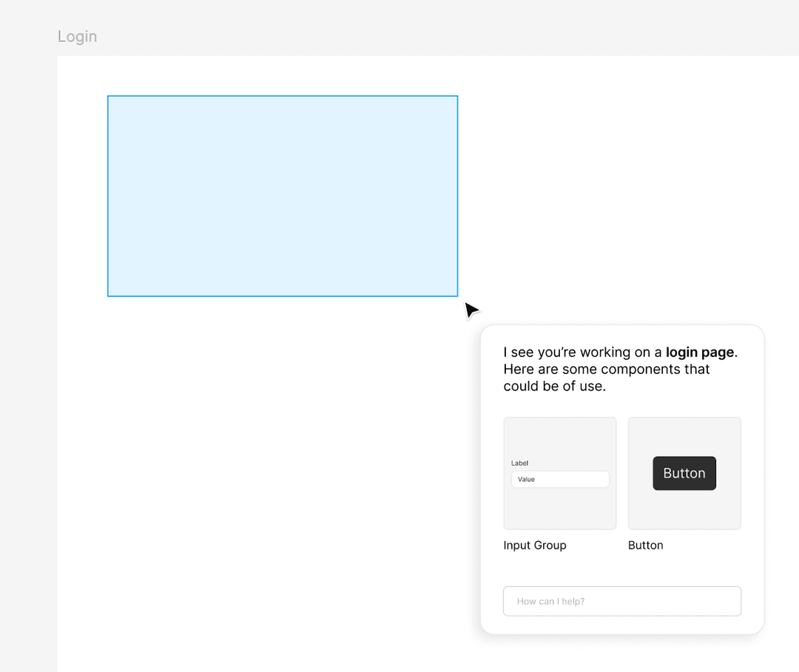799x672 pixels.
Task: Focus the "How can I help?" field
Action: tap(622, 601)
